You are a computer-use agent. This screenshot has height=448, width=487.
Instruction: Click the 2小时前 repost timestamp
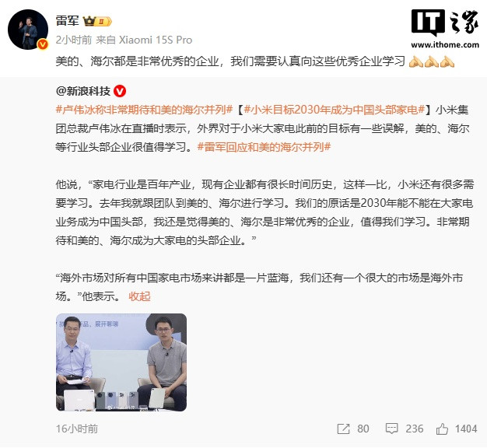tap(74, 40)
